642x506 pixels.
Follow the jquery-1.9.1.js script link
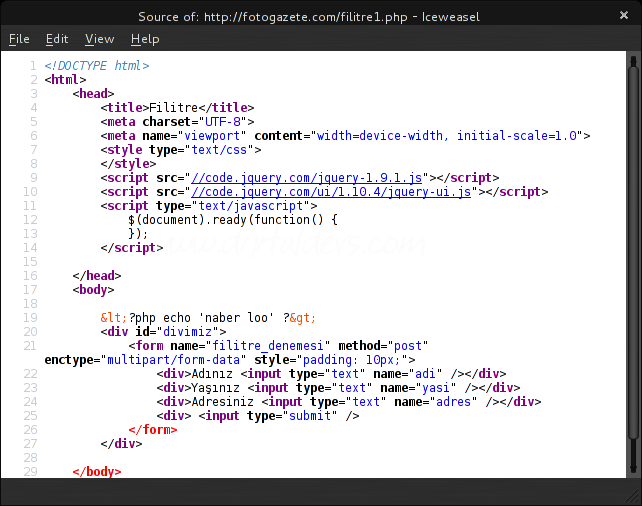coord(311,178)
